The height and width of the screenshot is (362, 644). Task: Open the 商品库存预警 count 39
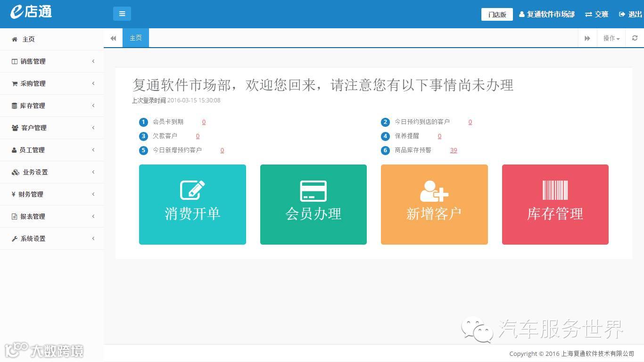(454, 150)
